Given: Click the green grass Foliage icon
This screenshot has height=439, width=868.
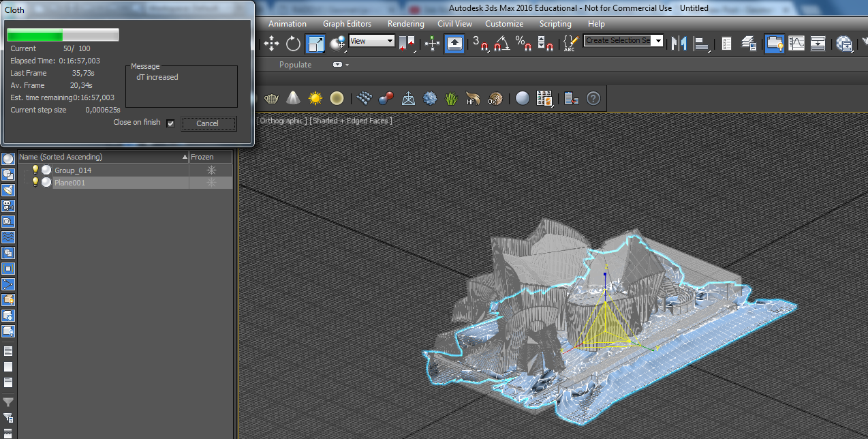Looking at the screenshot, I should tap(451, 98).
